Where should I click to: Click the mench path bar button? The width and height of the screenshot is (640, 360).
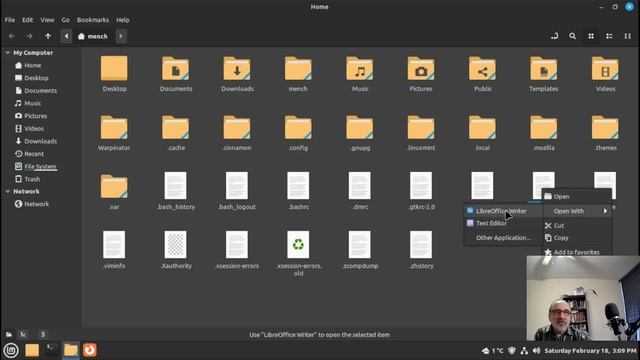93,36
